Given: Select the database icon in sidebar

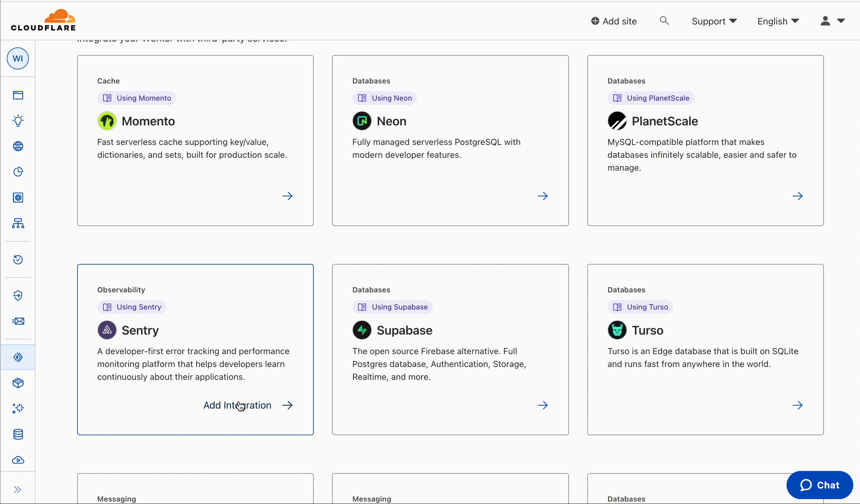Looking at the screenshot, I should click(18, 434).
